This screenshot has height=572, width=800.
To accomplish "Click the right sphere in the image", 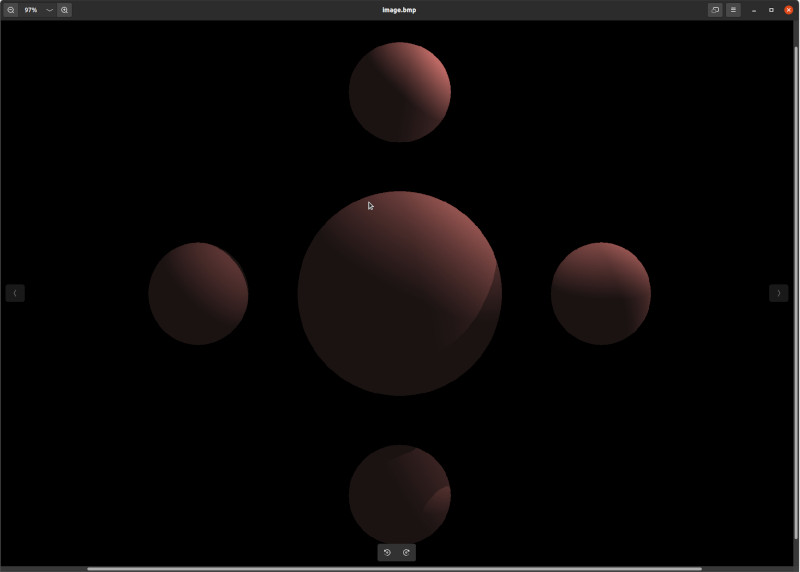I will 600,293.
